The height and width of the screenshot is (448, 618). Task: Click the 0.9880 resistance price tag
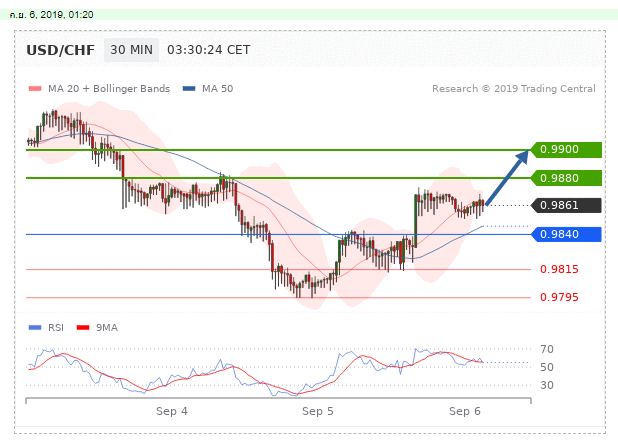[566, 178]
